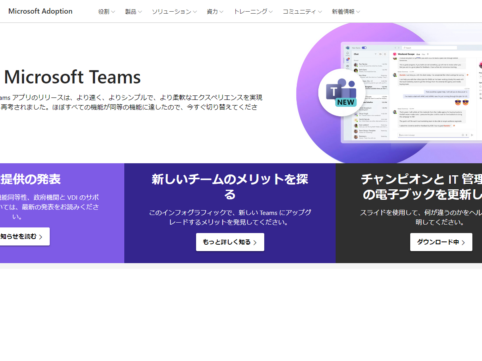The image size is (482, 361).
Task: Click the スライドを使用して description text
Action: [x=421, y=217]
